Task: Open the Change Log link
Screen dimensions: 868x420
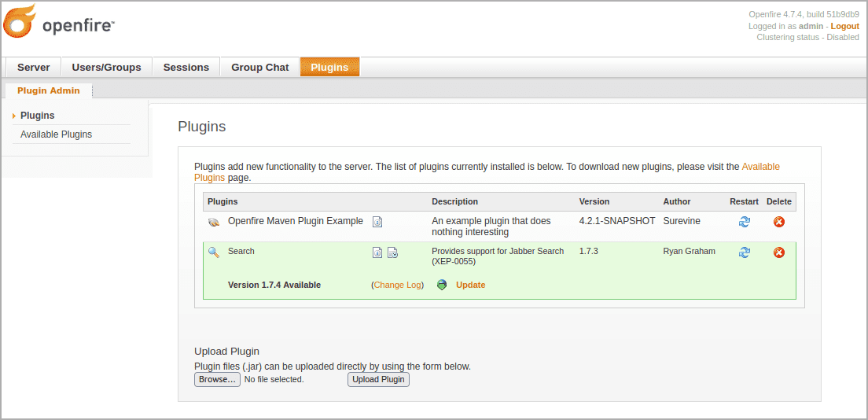Action: coord(397,285)
